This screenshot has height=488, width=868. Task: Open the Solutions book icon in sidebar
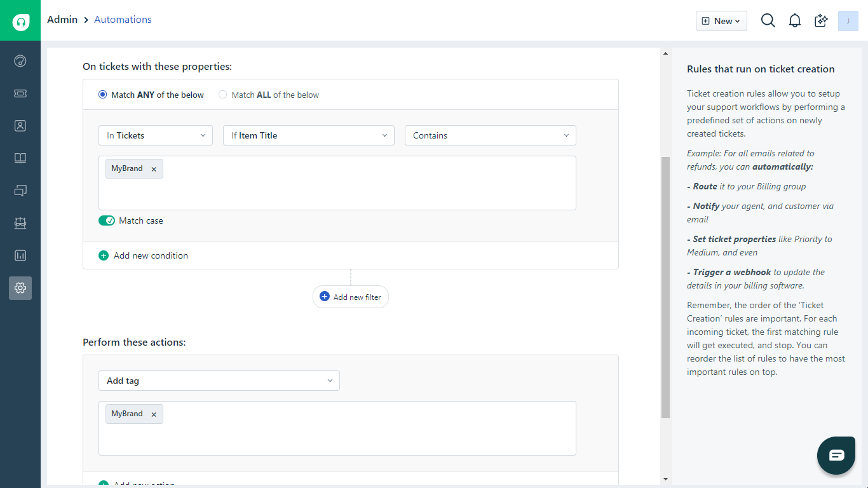pyautogui.click(x=20, y=158)
